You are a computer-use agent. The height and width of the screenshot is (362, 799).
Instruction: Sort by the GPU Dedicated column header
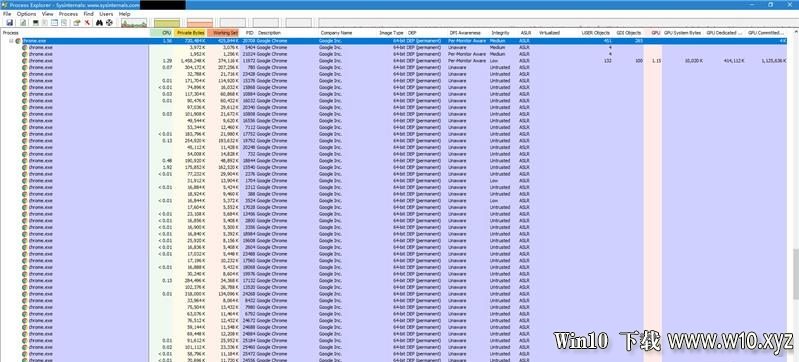tap(725, 33)
